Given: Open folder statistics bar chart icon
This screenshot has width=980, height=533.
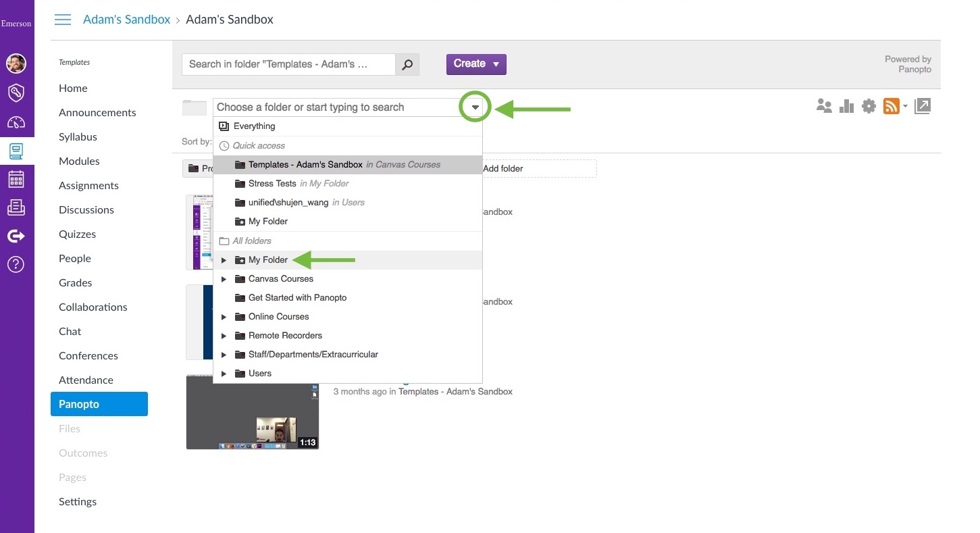Looking at the screenshot, I should coord(846,106).
